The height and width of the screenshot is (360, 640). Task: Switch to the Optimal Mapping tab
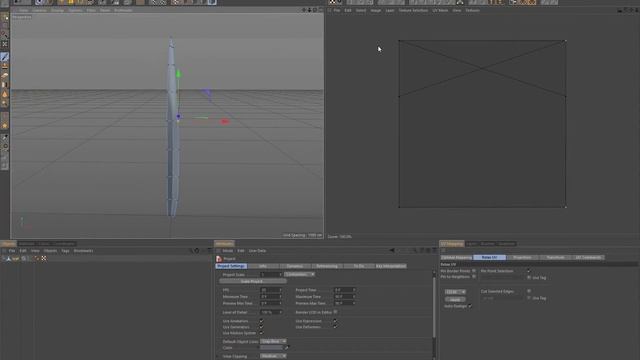coord(456,258)
